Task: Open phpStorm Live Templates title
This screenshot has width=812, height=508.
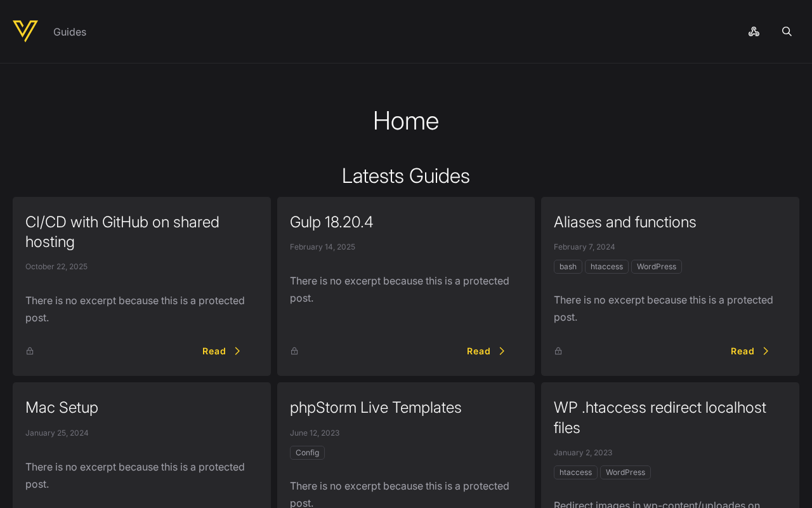Action: [x=376, y=408]
